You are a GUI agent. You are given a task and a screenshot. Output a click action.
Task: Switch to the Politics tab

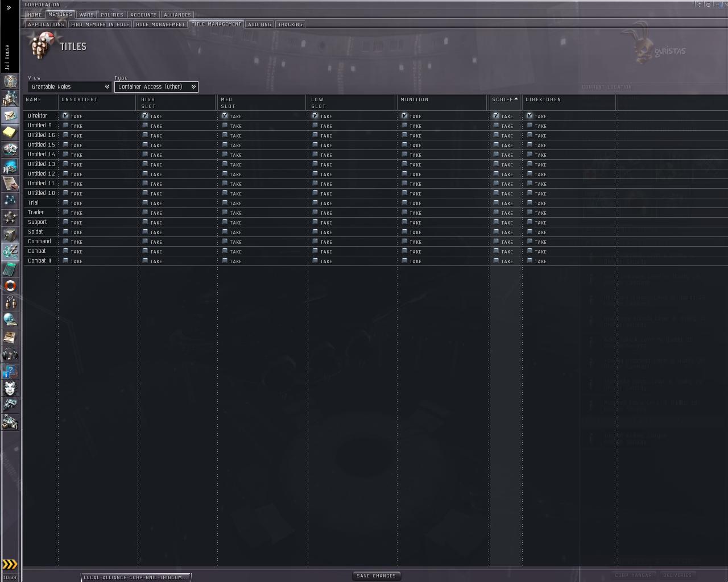click(x=111, y=15)
